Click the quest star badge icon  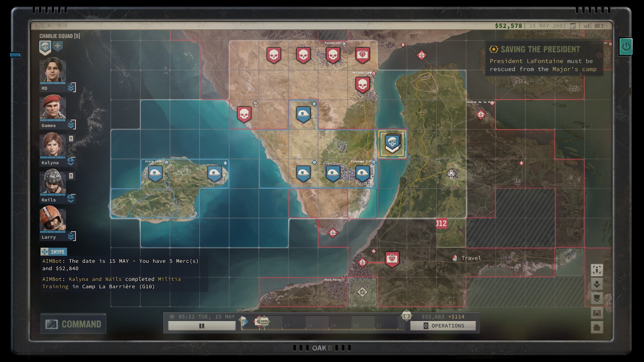click(x=493, y=49)
